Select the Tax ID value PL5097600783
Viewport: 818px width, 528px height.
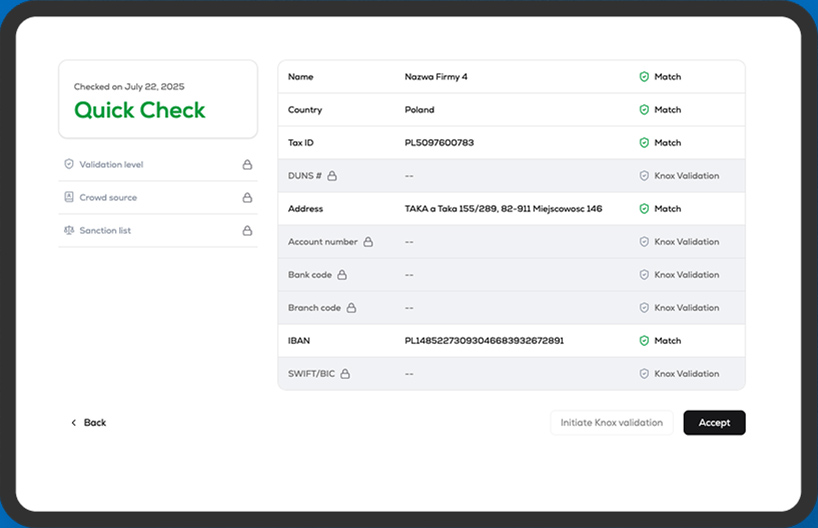(x=439, y=143)
